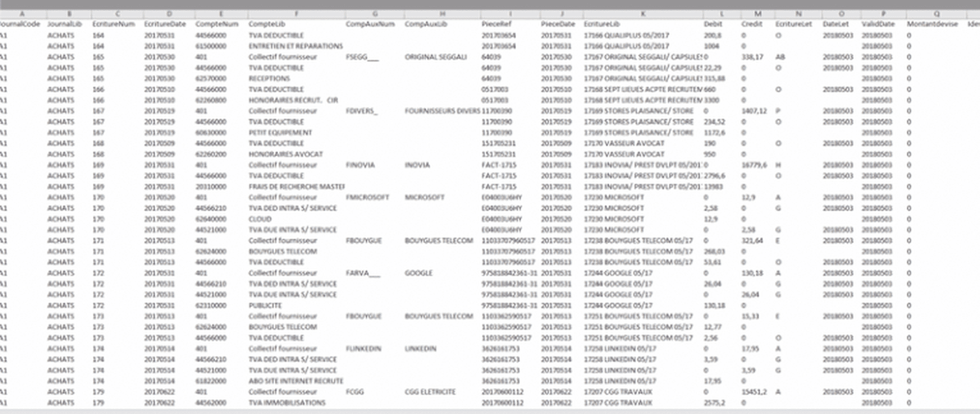Select the Credit header cell
Image resolution: width=980 pixels, height=414 pixels.
[x=752, y=24]
